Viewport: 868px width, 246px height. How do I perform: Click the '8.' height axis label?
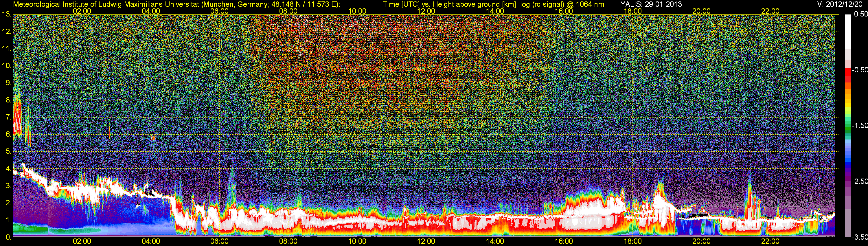point(8,100)
